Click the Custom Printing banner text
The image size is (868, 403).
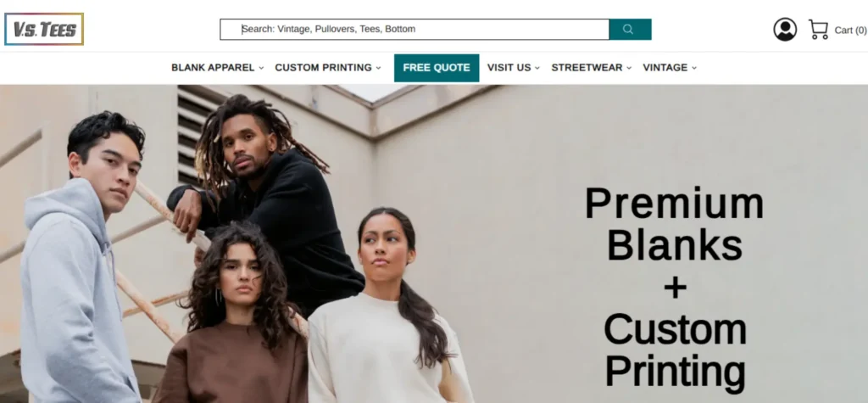coord(675,351)
